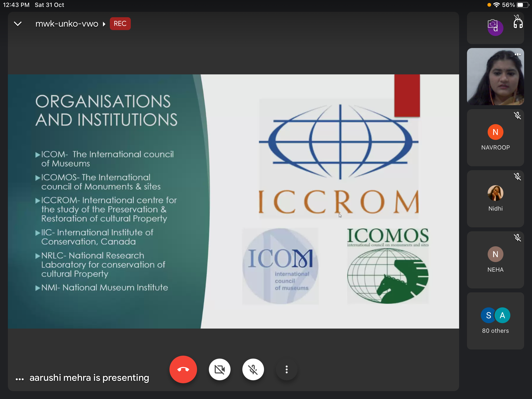
Task: Tap muted mic icon on Nidhi tile
Action: [517, 177]
